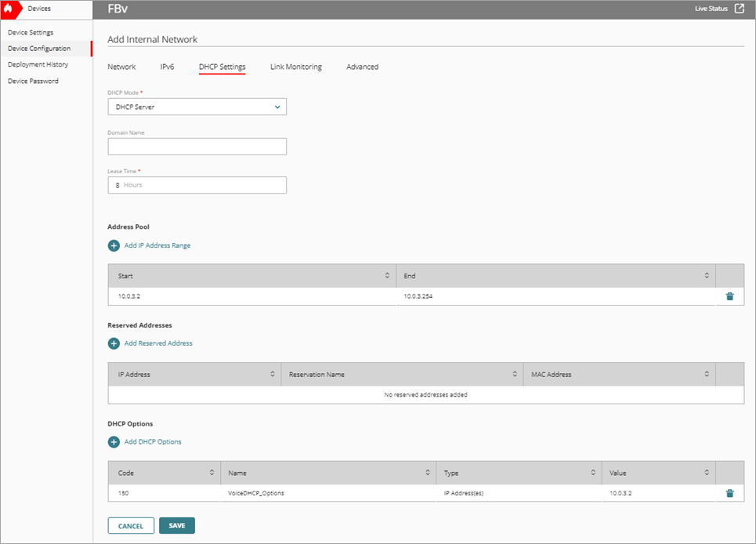The width and height of the screenshot is (756, 544).
Task: Sort the Reservation Name column
Action: click(513, 374)
